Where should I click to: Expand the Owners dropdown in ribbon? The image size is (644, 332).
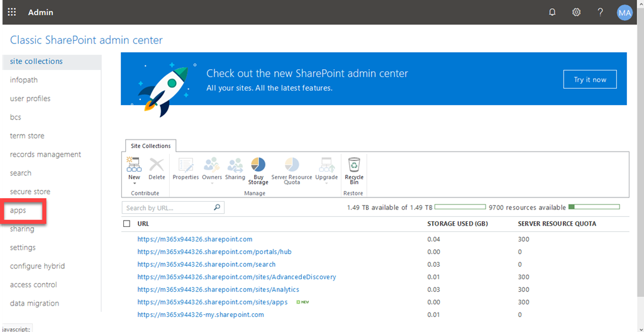click(x=212, y=183)
